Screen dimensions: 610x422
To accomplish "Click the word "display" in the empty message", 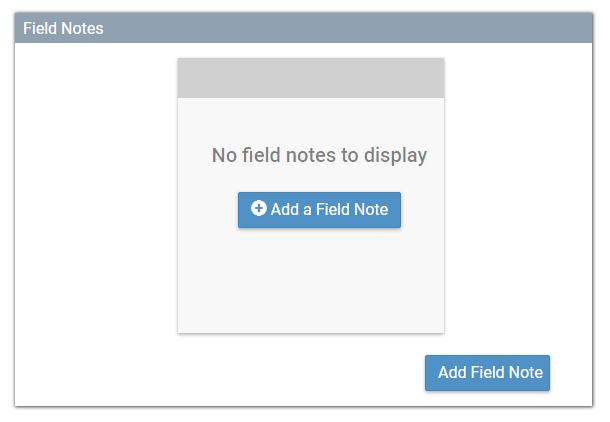I will pyautogui.click(x=396, y=155).
